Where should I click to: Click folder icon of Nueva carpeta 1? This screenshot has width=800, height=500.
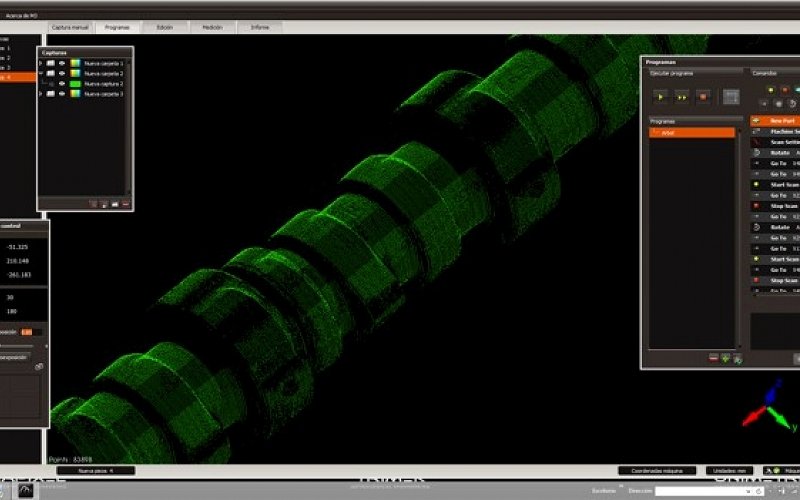coord(51,63)
